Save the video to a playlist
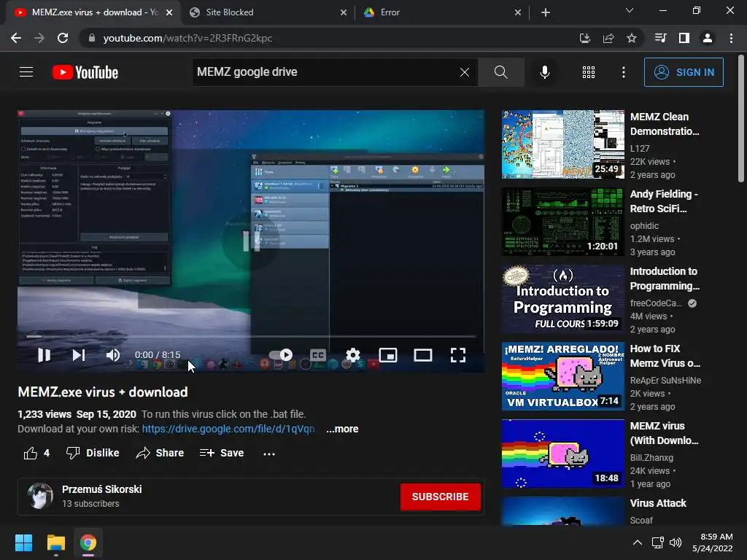747x560 pixels. 222,453
